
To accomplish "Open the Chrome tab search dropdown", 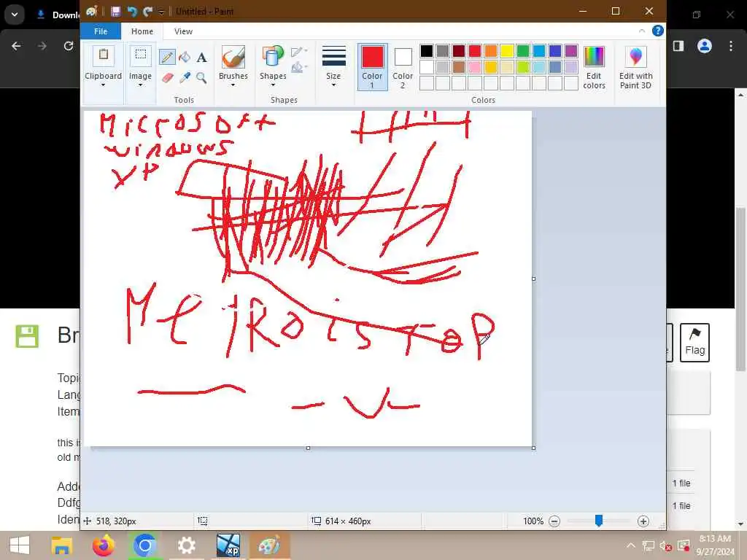I will coord(15,15).
